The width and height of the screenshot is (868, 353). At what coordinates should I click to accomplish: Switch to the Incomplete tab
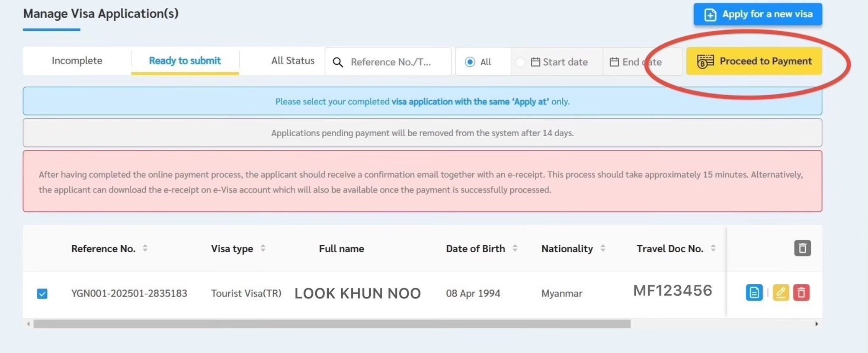[77, 61]
